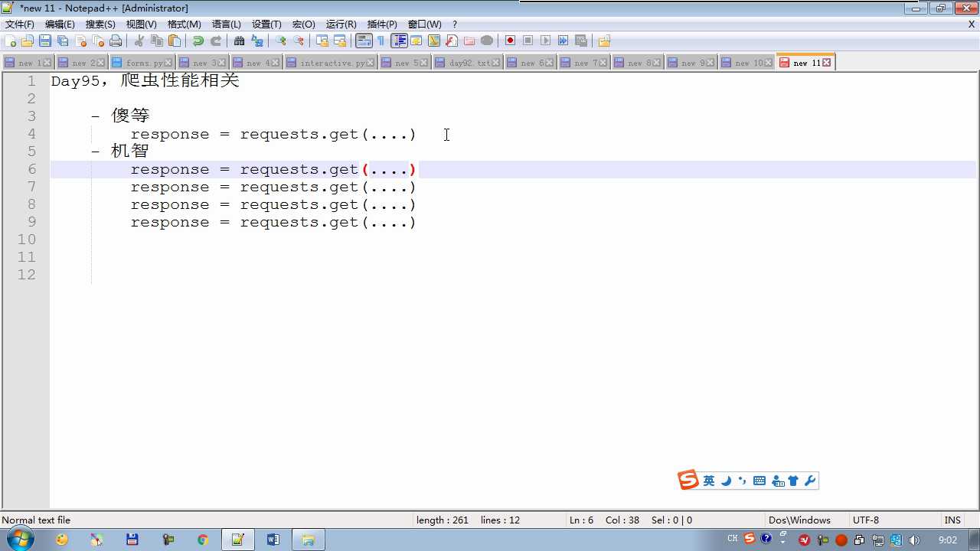980x551 pixels.
Task: Click the INS status bar indicator
Action: click(x=952, y=520)
